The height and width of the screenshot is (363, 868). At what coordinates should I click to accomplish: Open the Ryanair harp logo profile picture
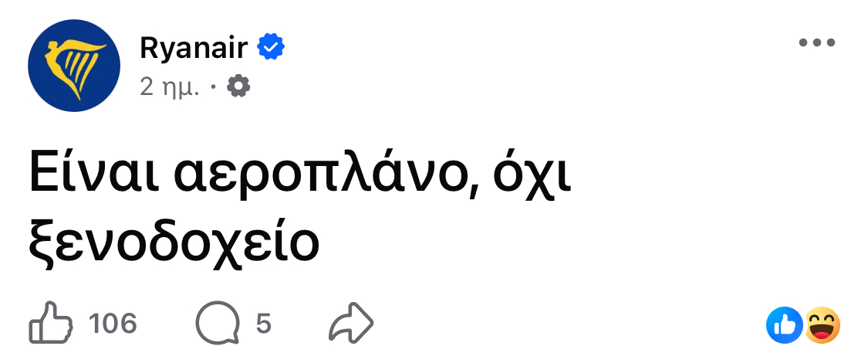[73, 66]
